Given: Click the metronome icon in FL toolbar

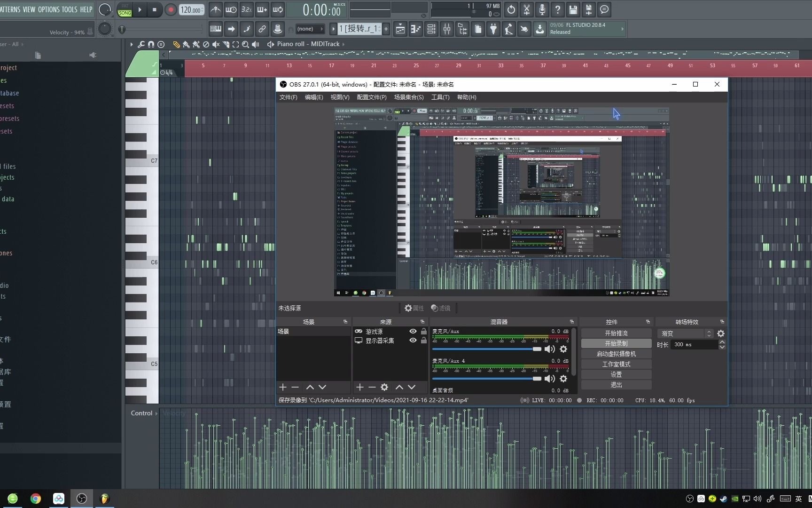Looking at the screenshot, I should click(x=215, y=9).
